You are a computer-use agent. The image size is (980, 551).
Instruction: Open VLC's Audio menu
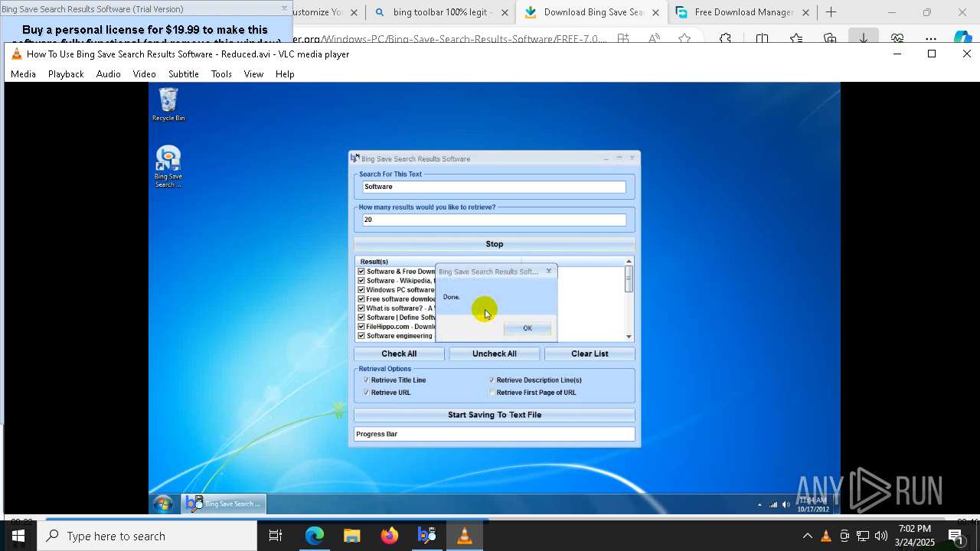[108, 74]
